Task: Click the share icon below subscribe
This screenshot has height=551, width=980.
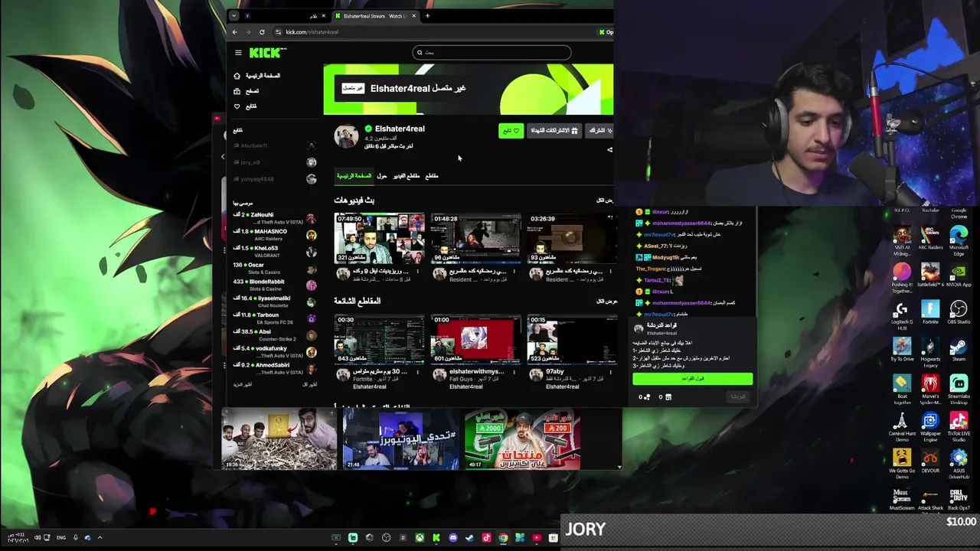Action: 609,150
